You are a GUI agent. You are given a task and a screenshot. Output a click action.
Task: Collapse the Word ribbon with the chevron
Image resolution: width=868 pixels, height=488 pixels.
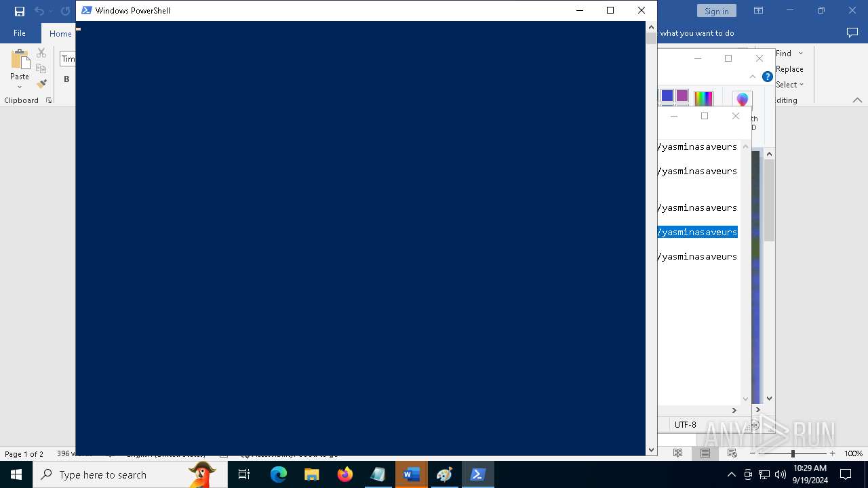coord(857,100)
